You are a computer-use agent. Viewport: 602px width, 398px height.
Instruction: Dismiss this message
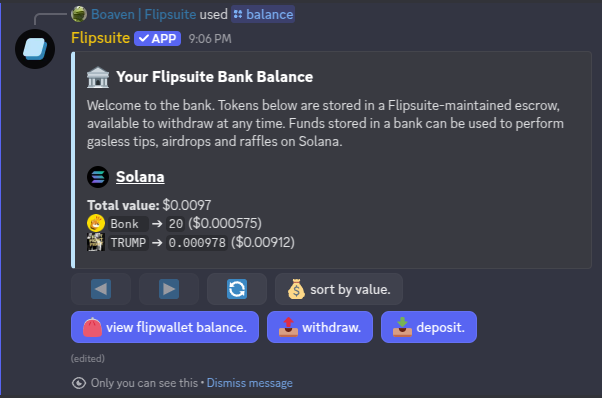[x=250, y=383]
